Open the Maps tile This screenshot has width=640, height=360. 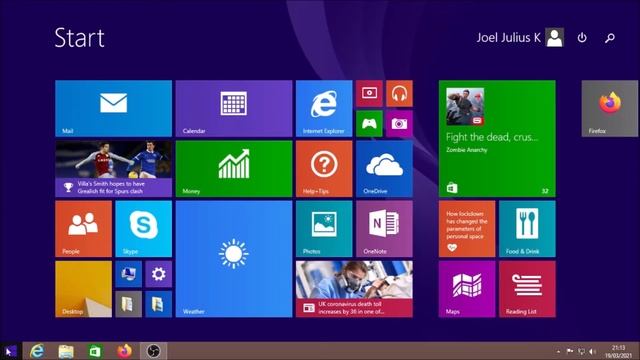pyautogui.click(x=467, y=289)
